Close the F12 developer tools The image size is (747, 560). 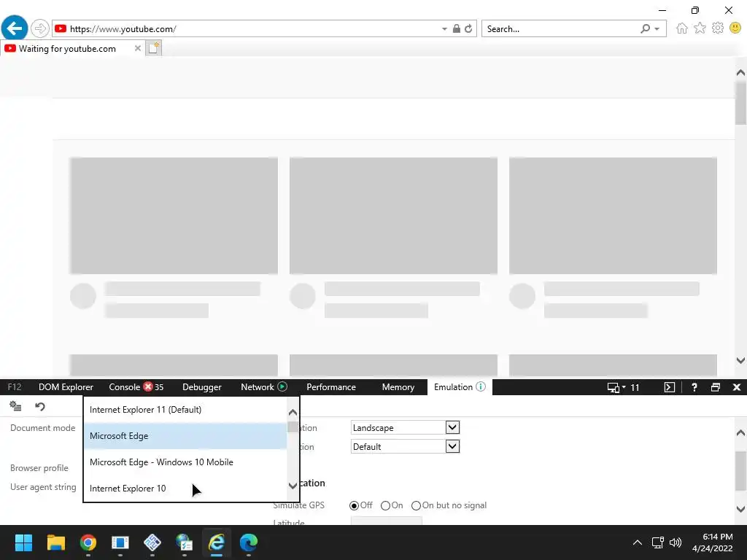(737, 387)
